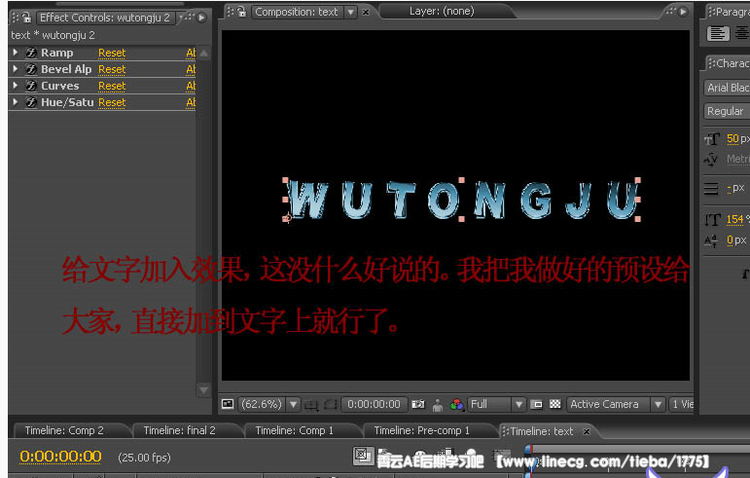Screen dimensions: 750x478
Task: Click the Composition panel lock icon
Action: [242, 11]
